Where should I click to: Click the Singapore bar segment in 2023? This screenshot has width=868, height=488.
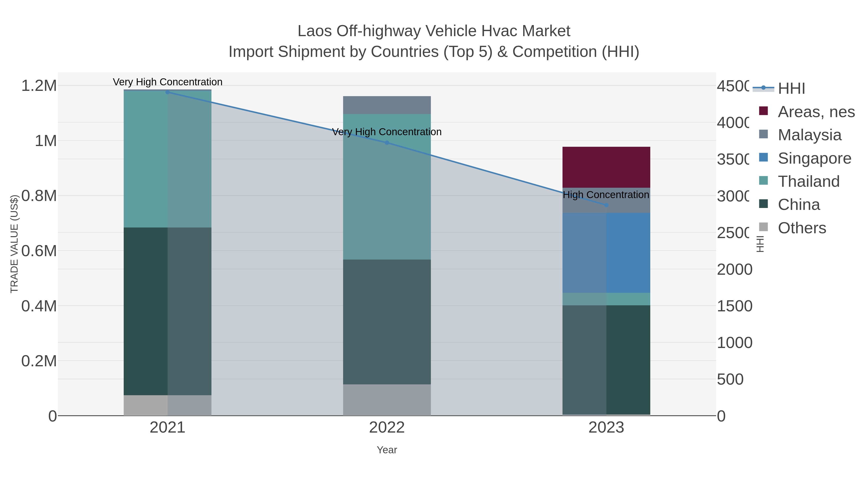[606, 253]
